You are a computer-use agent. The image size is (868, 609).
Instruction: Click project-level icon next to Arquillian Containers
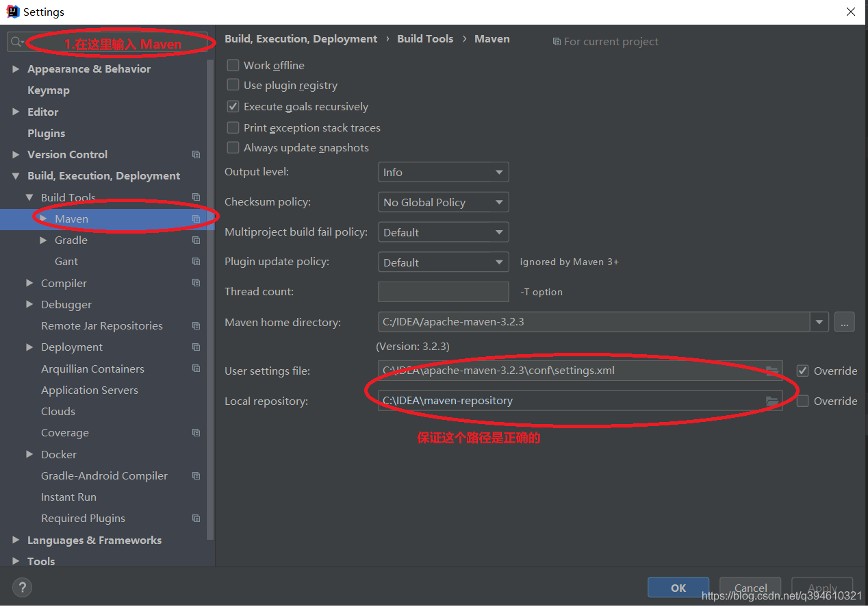196,369
